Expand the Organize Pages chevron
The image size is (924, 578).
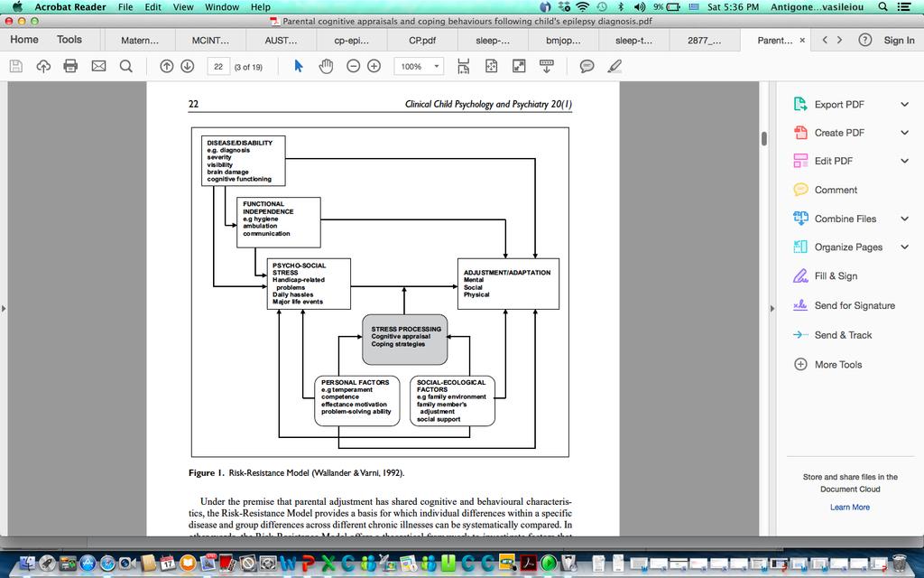click(x=904, y=247)
